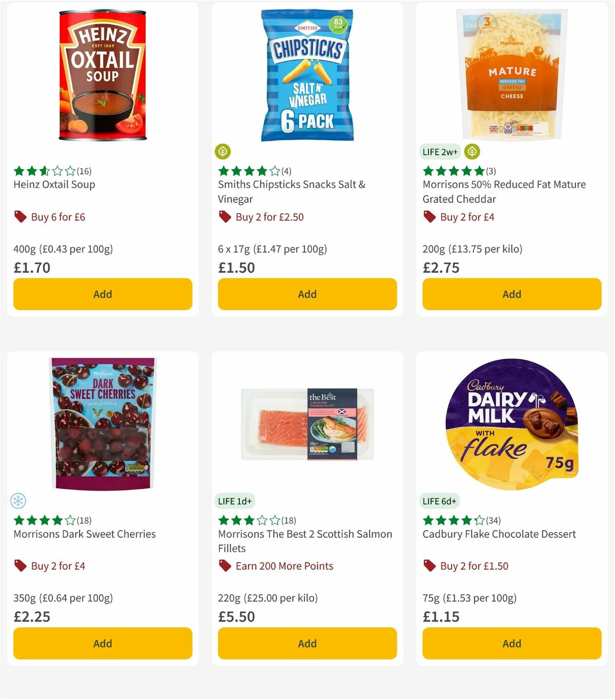Select the organic leaf icon on Grated Cheddar
The width and height of the screenshot is (615, 700).
click(x=471, y=152)
